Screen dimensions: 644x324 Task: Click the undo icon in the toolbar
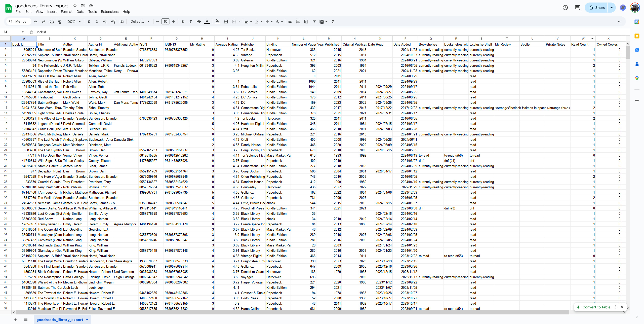click(x=36, y=21)
